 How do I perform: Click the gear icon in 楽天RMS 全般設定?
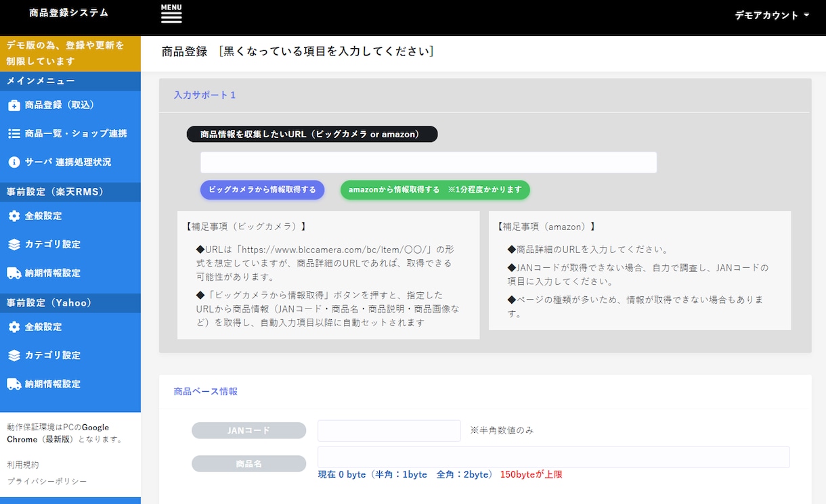tap(14, 216)
